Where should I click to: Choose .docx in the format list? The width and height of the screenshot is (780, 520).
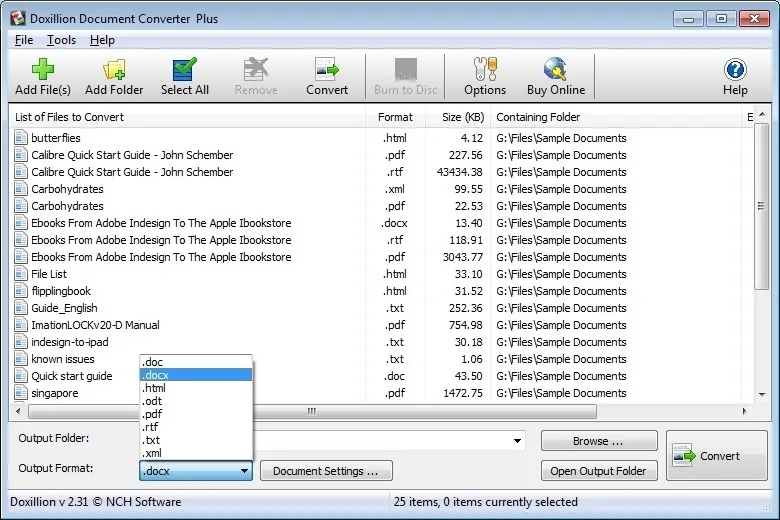[196, 375]
